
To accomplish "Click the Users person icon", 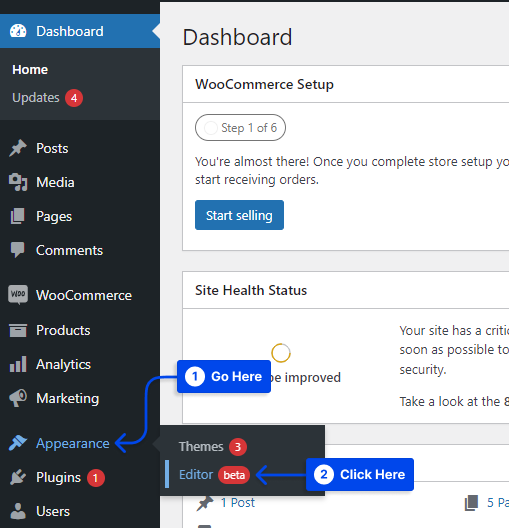I will (18, 511).
